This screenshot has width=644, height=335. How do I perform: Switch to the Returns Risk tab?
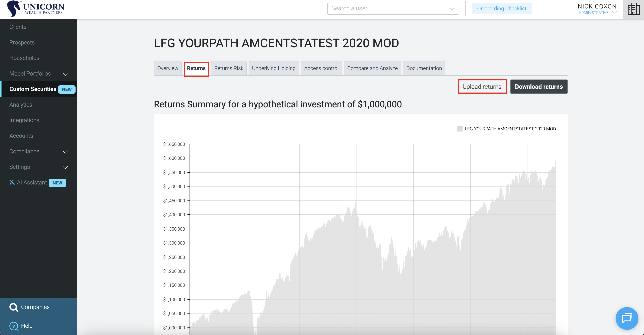pyautogui.click(x=229, y=68)
